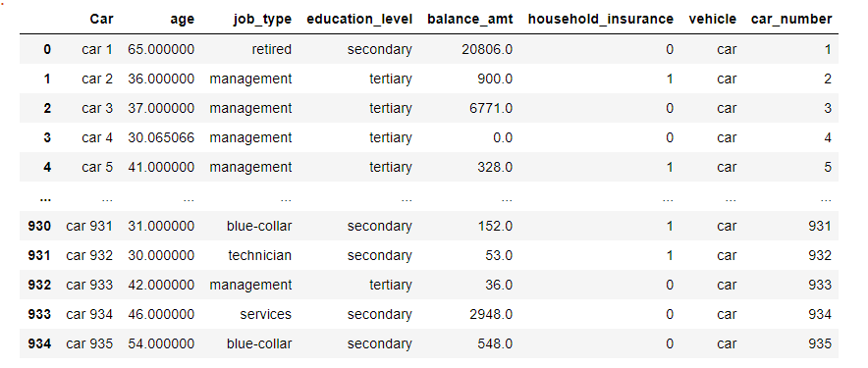Select car_number cell 935

coord(820,343)
